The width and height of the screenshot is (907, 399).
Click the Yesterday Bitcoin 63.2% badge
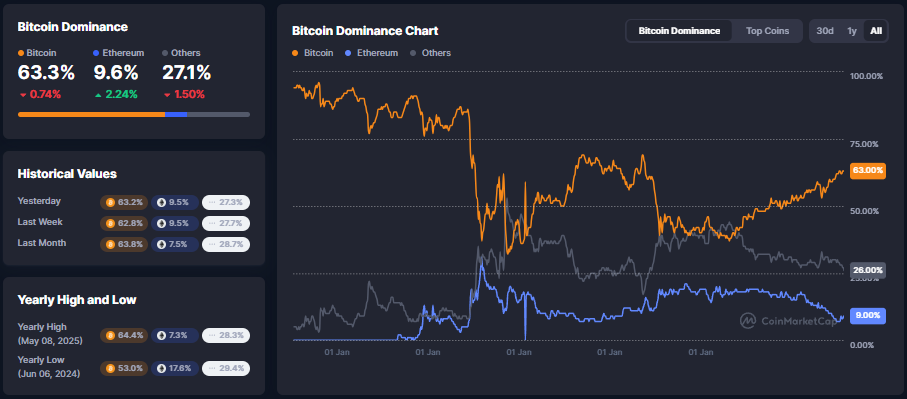(124, 202)
